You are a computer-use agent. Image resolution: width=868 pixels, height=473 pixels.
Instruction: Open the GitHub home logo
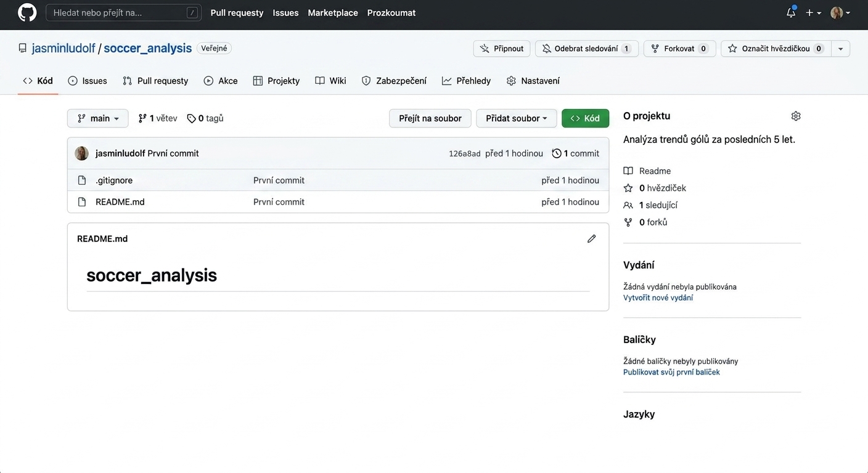(x=27, y=12)
